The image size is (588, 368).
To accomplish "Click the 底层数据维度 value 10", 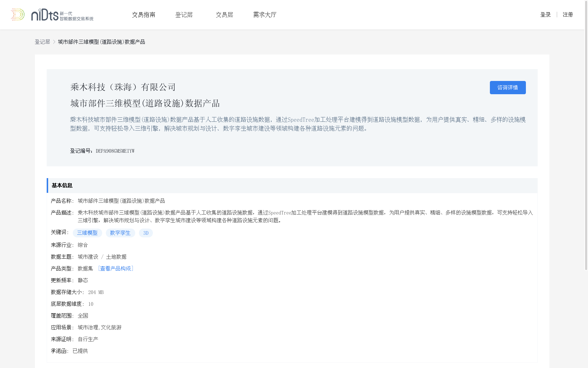I will (91, 304).
